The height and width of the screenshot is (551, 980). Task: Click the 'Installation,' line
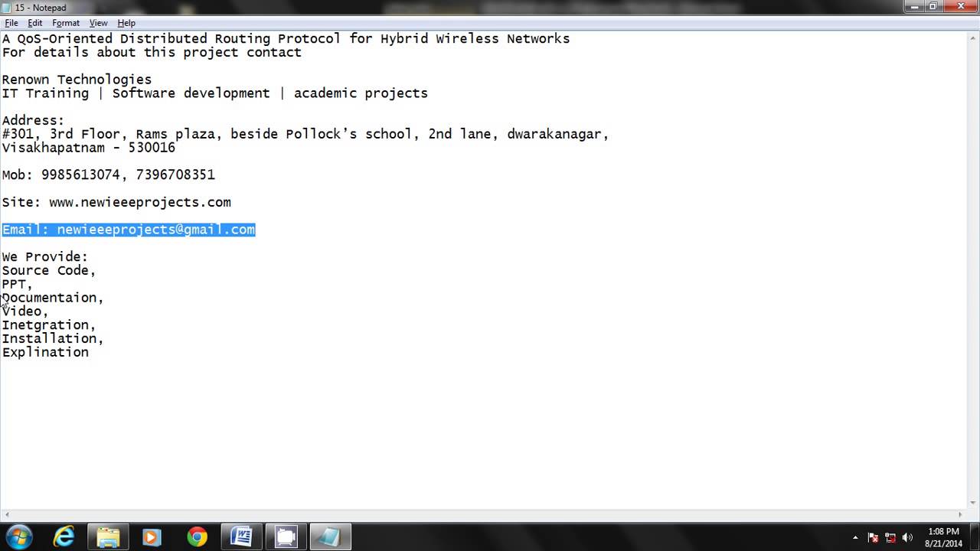tap(53, 338)
